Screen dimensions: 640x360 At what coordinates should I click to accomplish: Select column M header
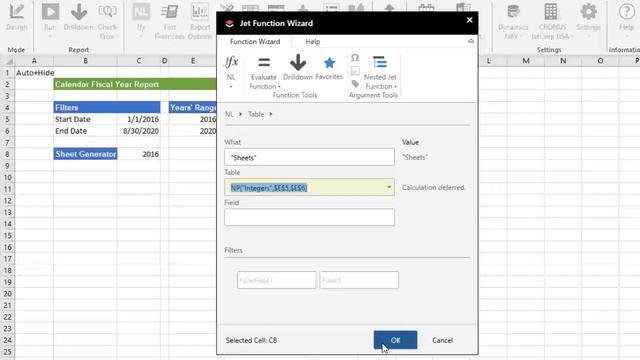coord(526,61)
